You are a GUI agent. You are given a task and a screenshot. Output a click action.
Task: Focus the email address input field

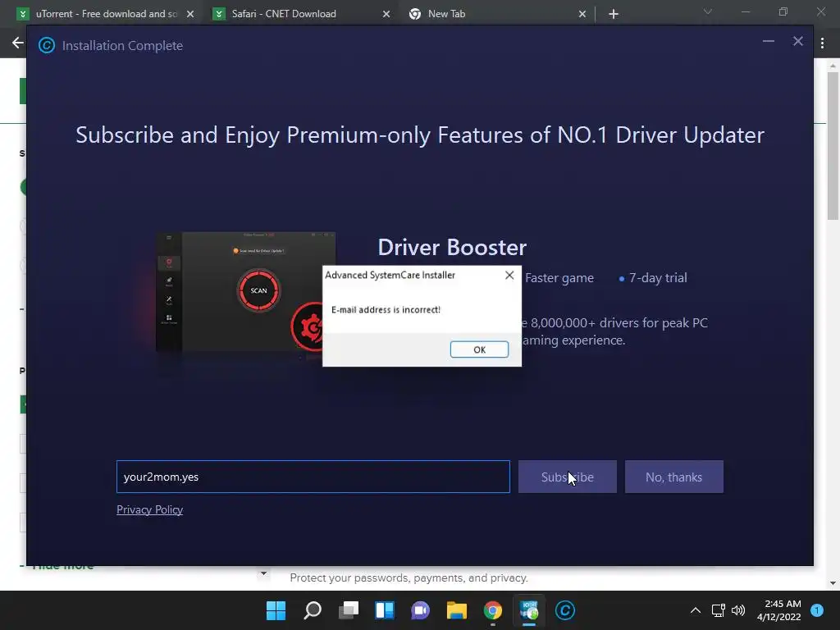tap(313, 477)
